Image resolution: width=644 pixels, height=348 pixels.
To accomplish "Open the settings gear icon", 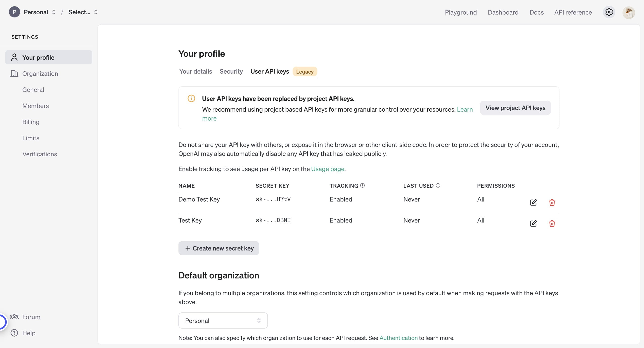I will [x=609, y=12].
